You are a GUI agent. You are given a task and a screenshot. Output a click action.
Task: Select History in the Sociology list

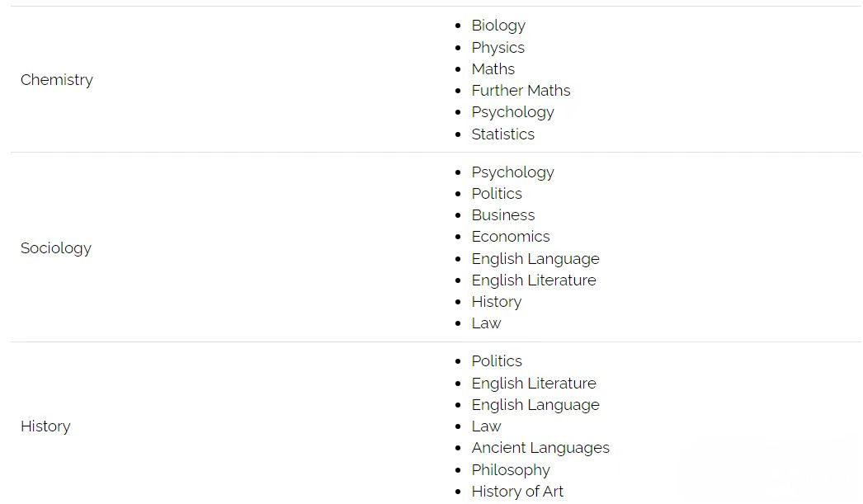coord(497,302)
